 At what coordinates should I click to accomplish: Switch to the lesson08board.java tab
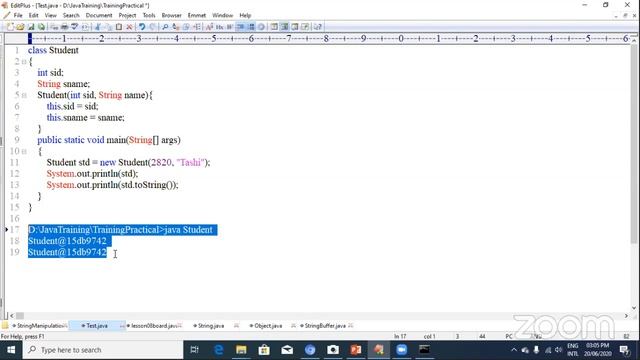(x=154, y=326)
